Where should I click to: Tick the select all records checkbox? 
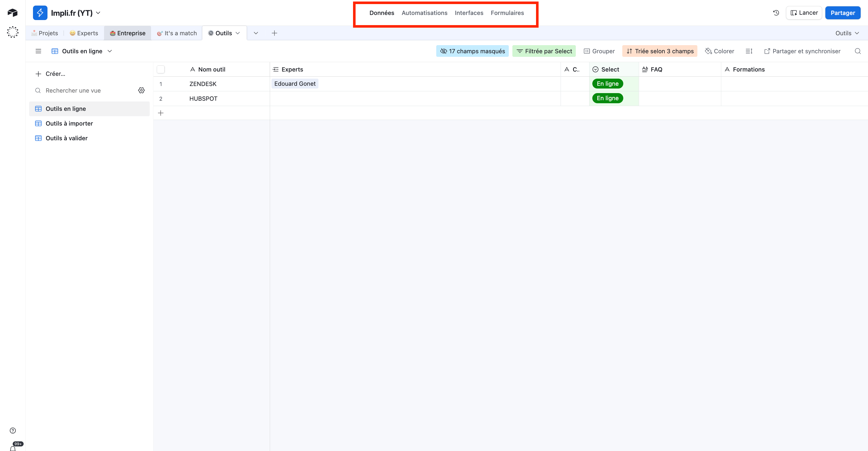pyautogui.click(x=161, y=70)
